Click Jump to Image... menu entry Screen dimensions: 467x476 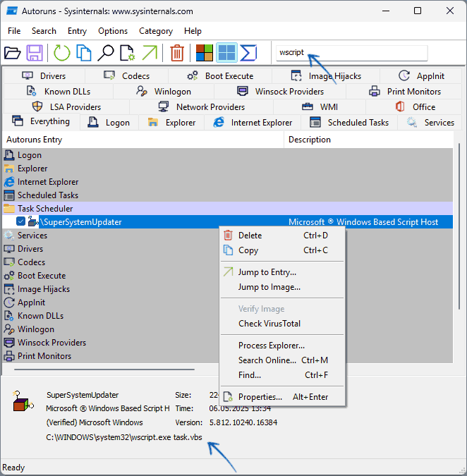pyautogui.click(x=269, y=287)
